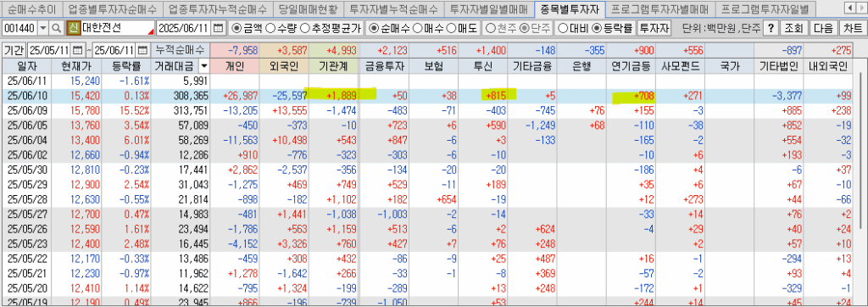Viewport: 868px width, 307px height.
Task: Open the 거래대금 column dropdown arrow
Action: [204, 66]
